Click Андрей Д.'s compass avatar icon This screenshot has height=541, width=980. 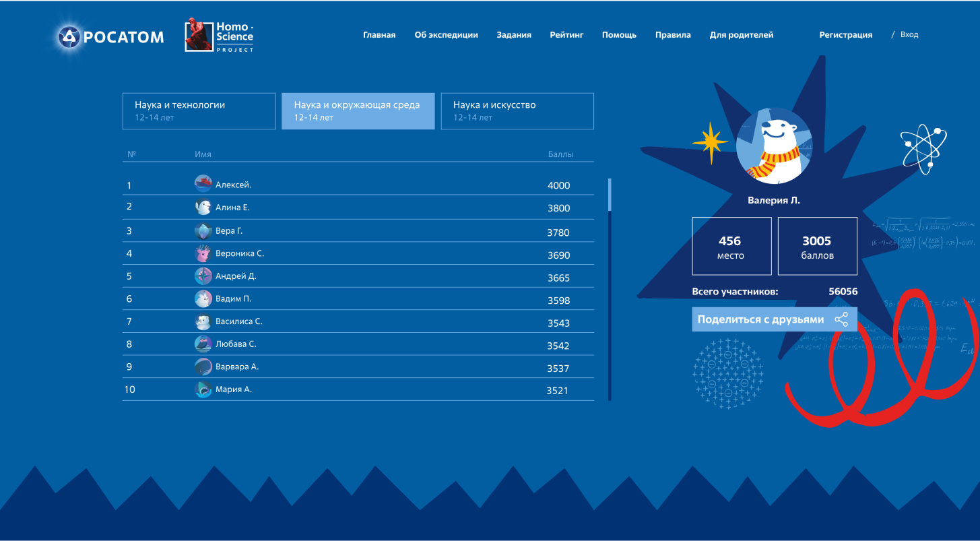click(203, 276)
